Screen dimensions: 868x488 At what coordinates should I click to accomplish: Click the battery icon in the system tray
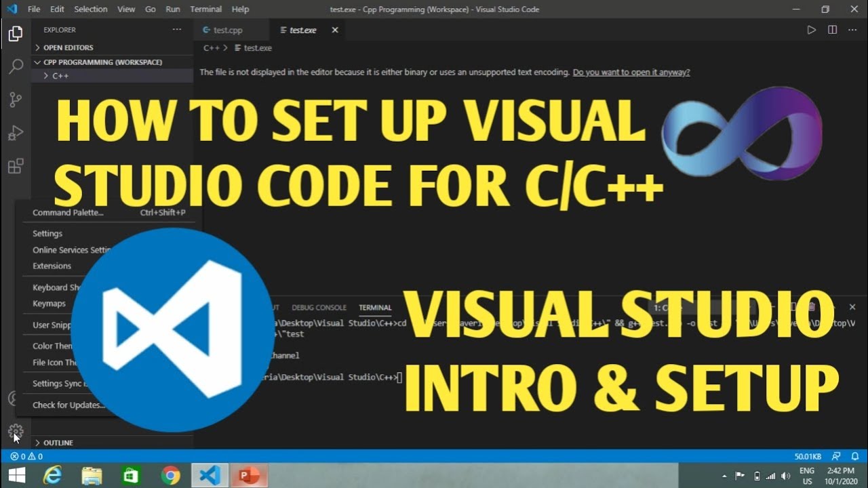tap(757, 475)
